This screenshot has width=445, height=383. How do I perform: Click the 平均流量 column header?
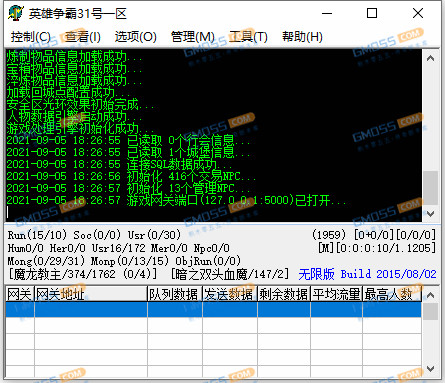pos(336,294)
